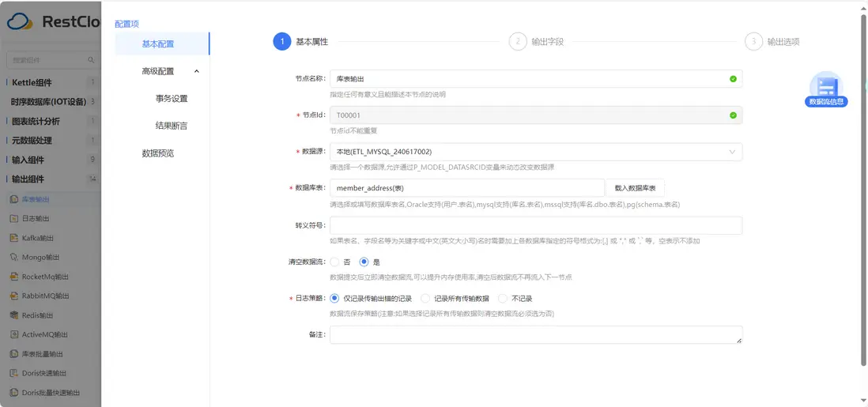Collapse the 高级配置 chevron
Image resolution: width=868 pixels, height=407 pixels.
click(197, 71)
